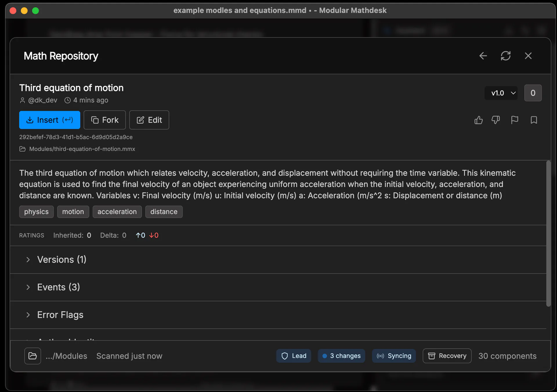
Task: Give a thumbs up rating
Action: 479,120
